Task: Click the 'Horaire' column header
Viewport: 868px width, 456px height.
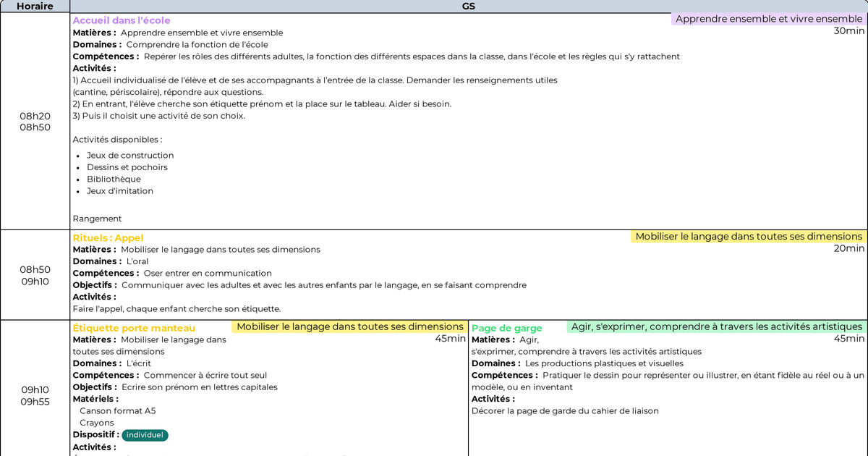Action: (35, 6)
